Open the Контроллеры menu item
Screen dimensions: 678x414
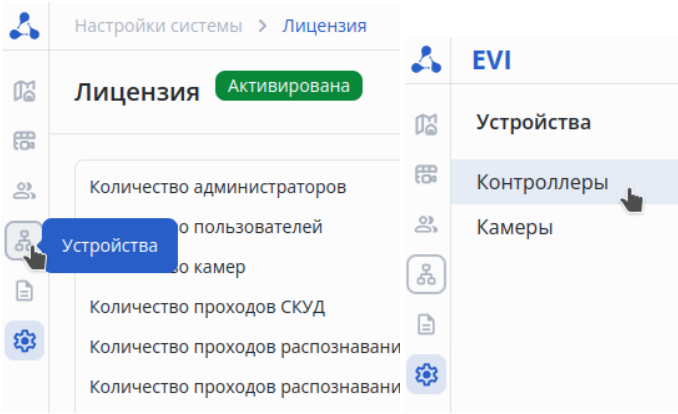[x=542, y=183]
